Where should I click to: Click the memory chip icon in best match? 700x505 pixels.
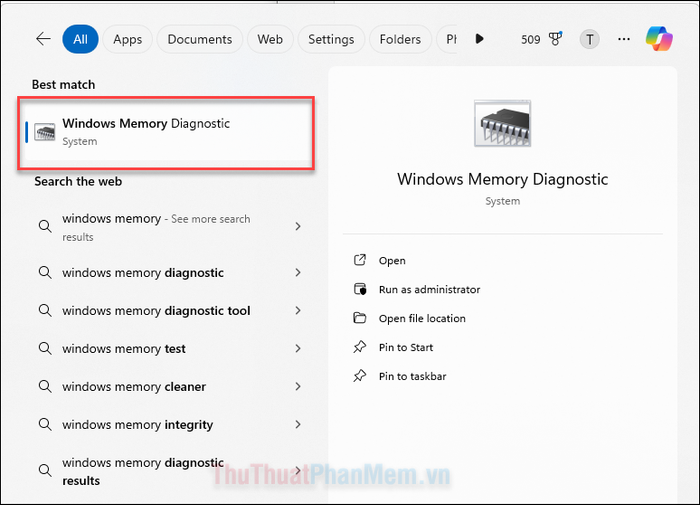pyautogui.click(x=45, y=132)
